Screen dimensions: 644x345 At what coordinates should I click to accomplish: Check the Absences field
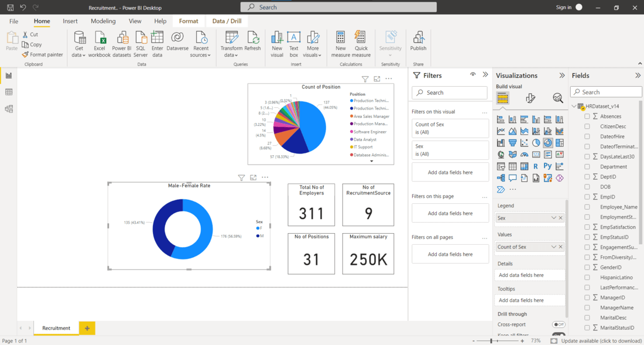point(587,116)
